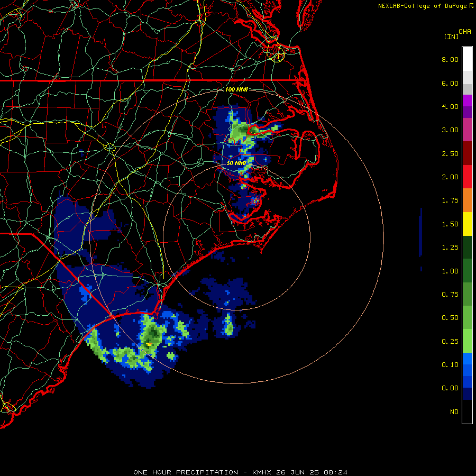Select the 2.00 inch legend value
Screen dimensions: 476x476
pos(450,177)
